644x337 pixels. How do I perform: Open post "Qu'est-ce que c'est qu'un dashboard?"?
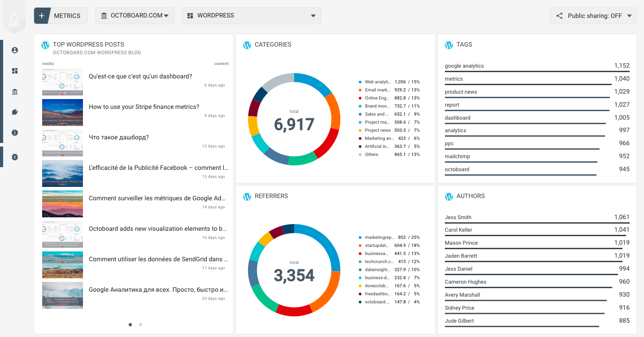[x=140, y=76]
